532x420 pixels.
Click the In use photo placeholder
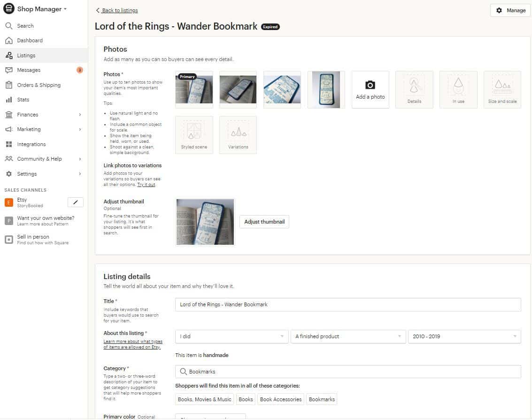click(458, 90)
